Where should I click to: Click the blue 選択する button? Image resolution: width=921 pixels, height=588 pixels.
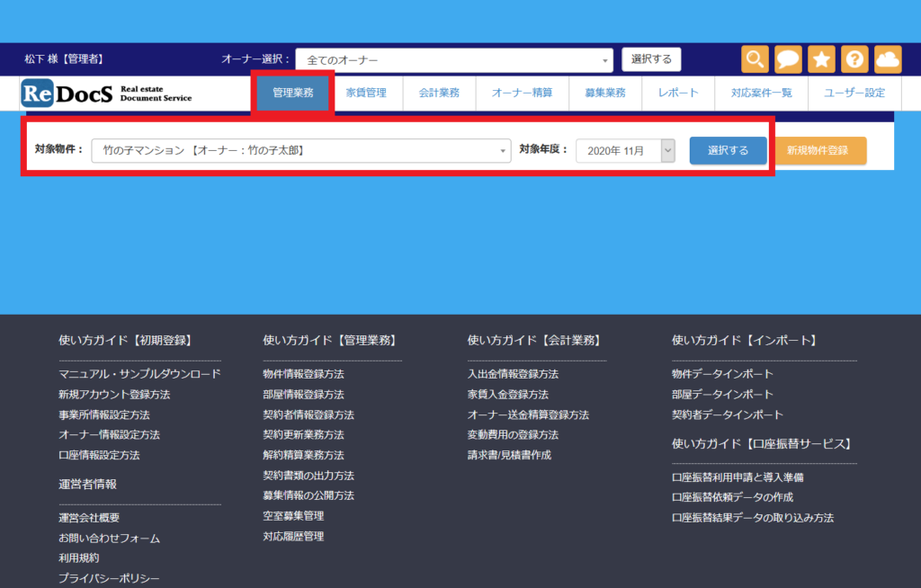tap(728, 151)
